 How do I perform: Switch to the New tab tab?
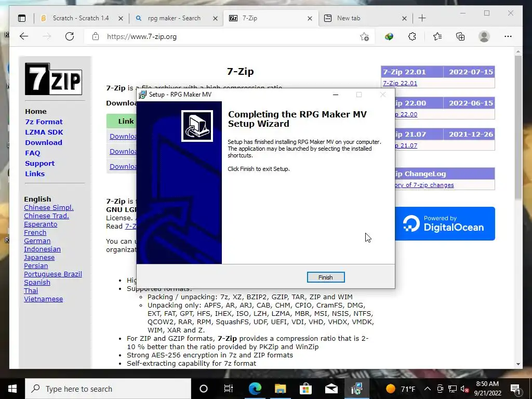pyautogui.click(x=366, y=18)
